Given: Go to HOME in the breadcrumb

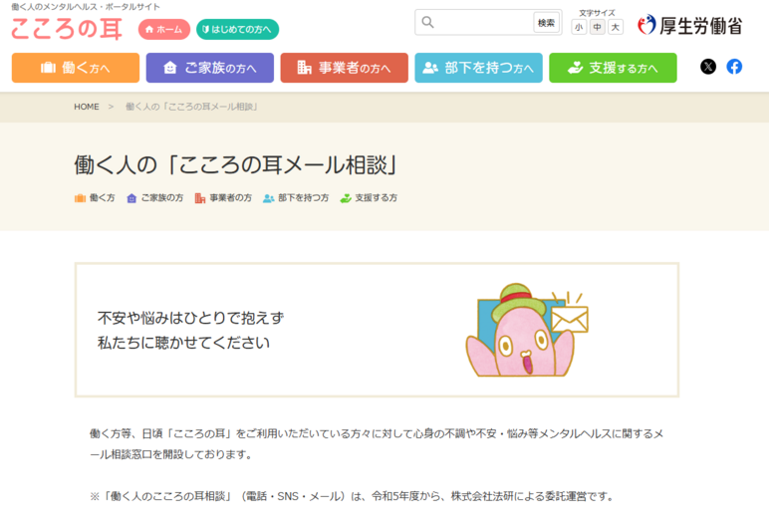Looking at the screenshot, I should click(x=87, y=107).
